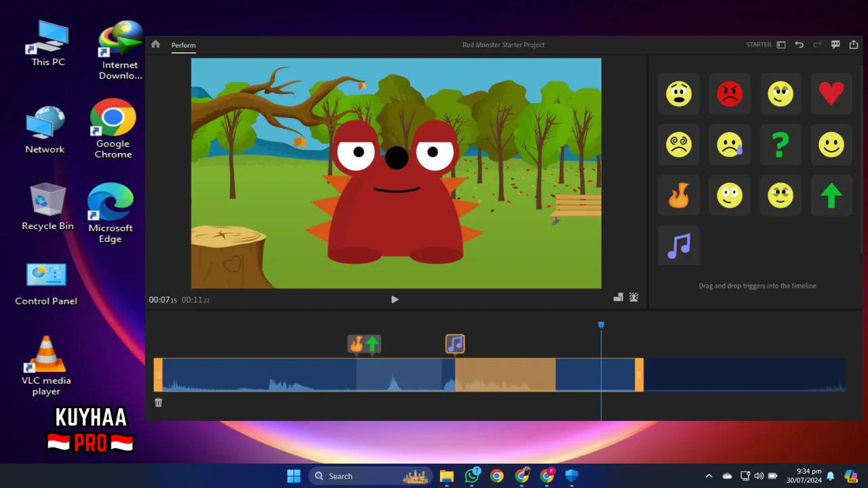The image size is (868, 488).
Task: Grab the left orange trim handle
Action: tap(158, 375)
